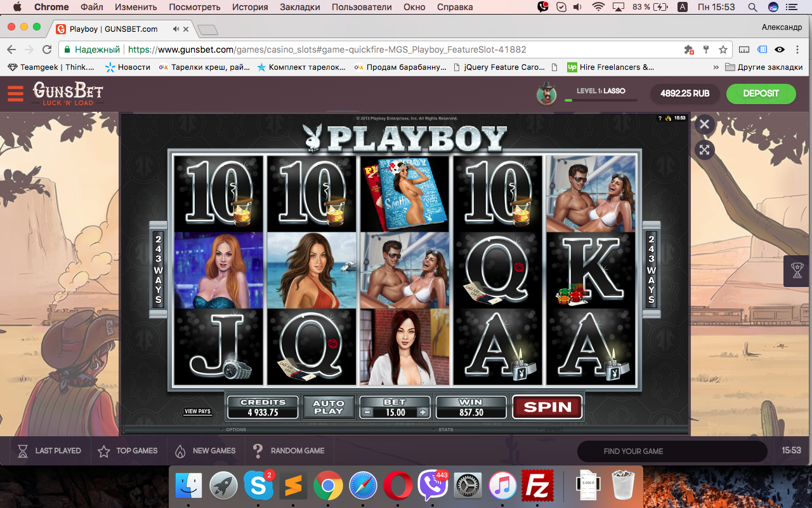Click the CREDITS 4 933.75 display
812x508 pixels.
click(x=263, y=407)
